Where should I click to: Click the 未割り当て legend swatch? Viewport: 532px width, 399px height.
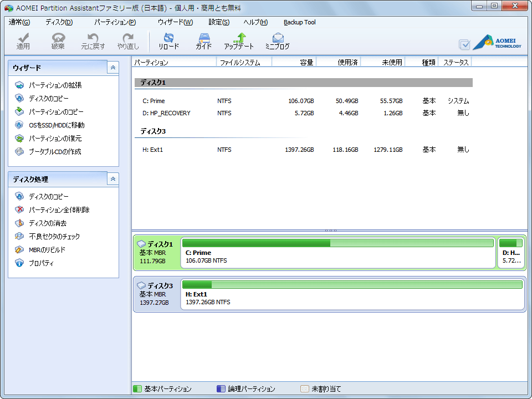[x=305, y=388]
